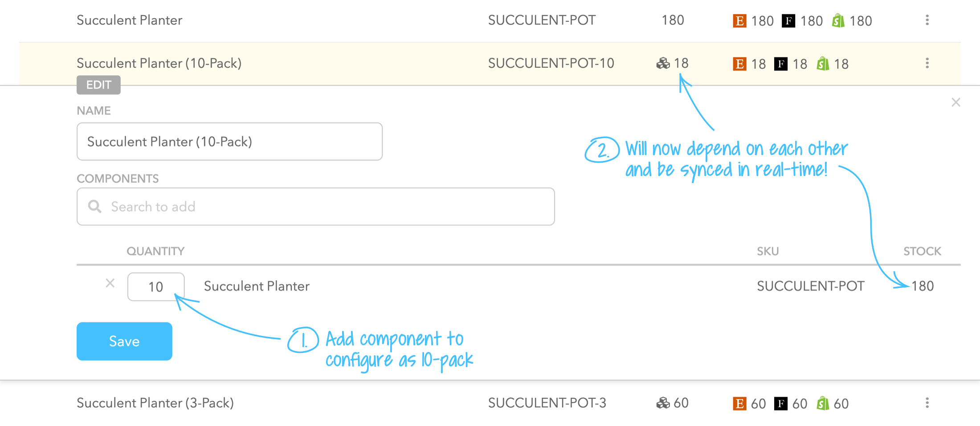Click the EDIT tag on the 10-Pack row
The height and width of the screenshot is (426, 980).
click(x=98, y=85)
